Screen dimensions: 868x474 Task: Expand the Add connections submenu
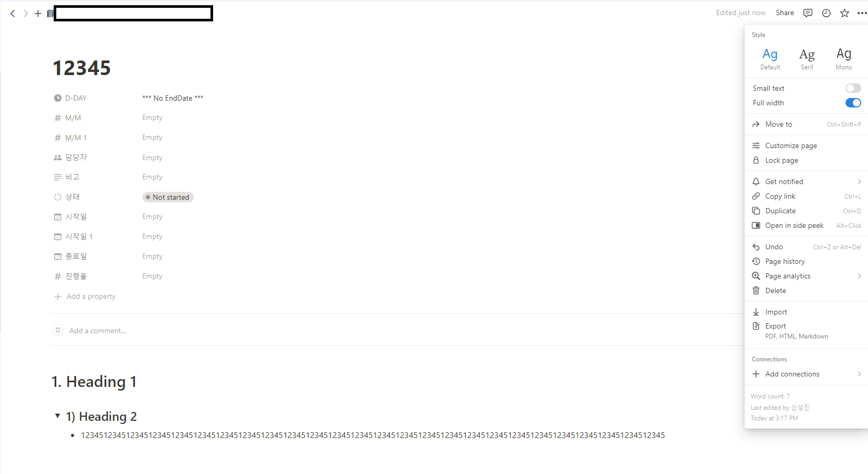pos(806,374)
